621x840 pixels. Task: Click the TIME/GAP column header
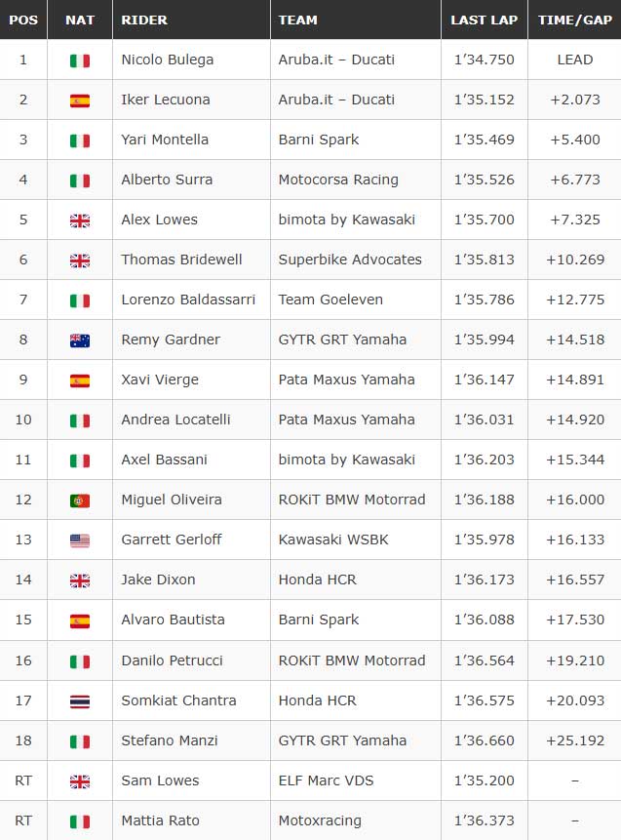[x=575, y=20]
